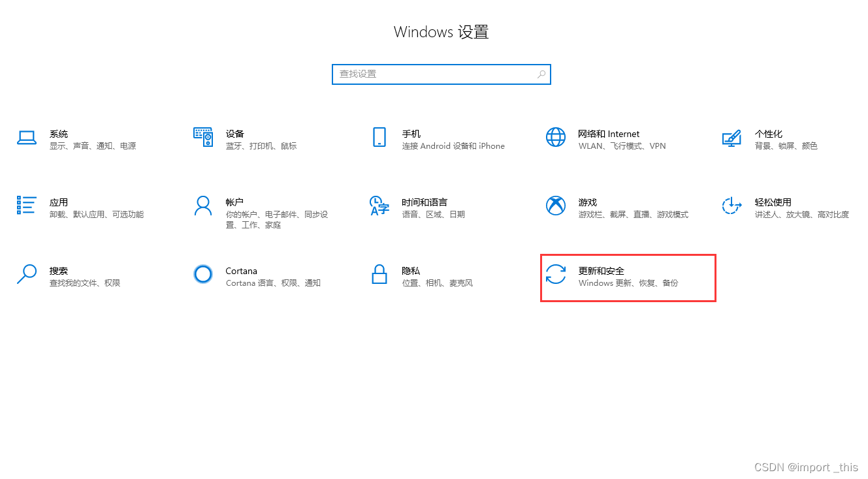Open 个性化 settings title
This screenshot has height=479, width=868.
[769, 134]
